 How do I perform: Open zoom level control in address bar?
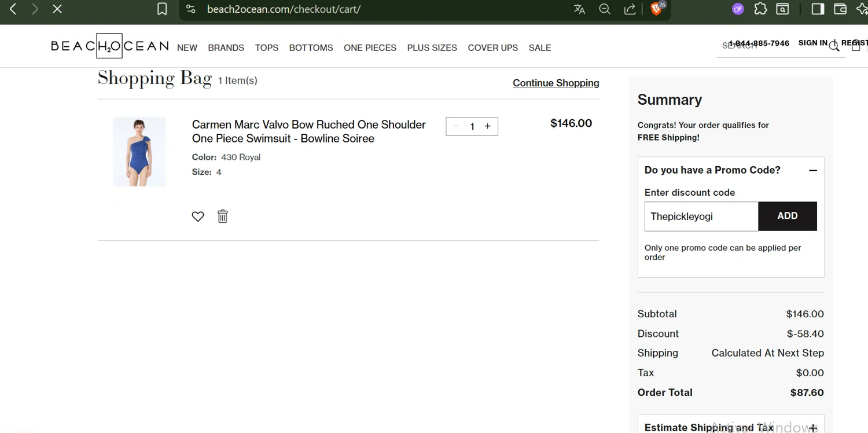click(x=605, y=9)
